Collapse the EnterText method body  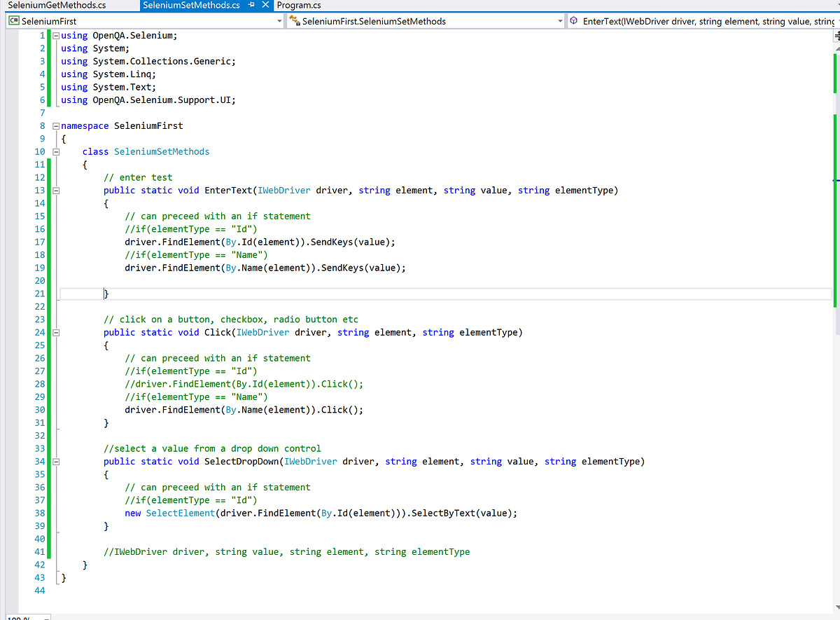pos(55,190)
